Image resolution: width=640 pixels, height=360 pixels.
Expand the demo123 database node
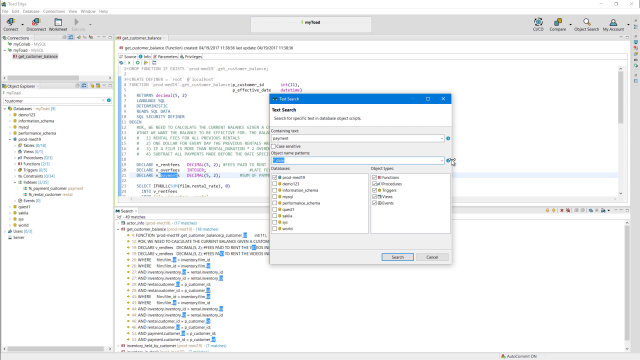pos(10,115)
